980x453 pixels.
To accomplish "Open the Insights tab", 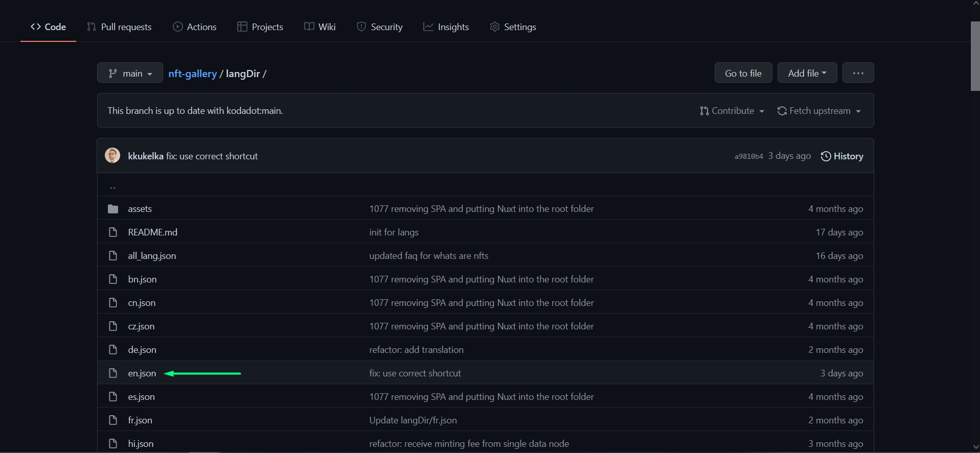I will (x=446, y=27).
